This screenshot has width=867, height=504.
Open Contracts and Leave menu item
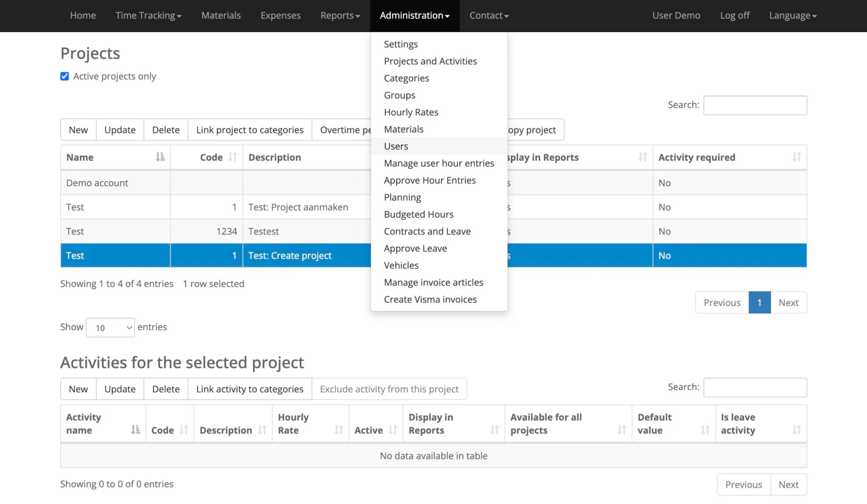(x=427, y=231)
